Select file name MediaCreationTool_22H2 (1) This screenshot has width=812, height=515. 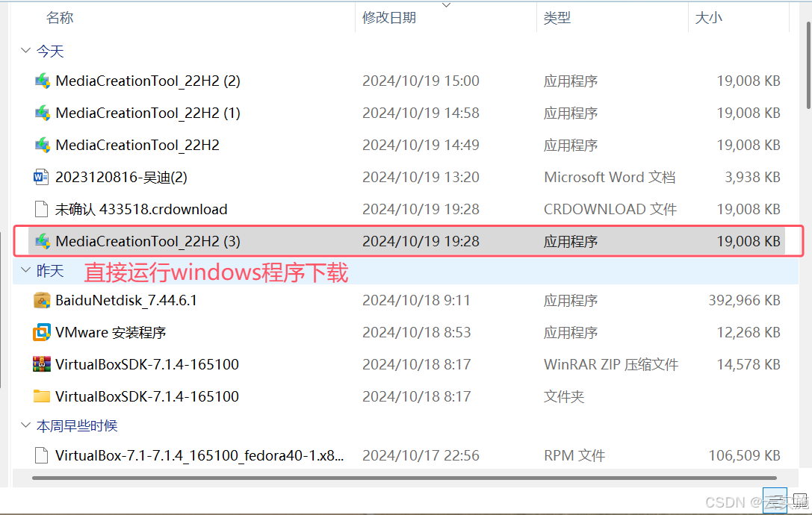pyautogui.click(x=148, y=113)
